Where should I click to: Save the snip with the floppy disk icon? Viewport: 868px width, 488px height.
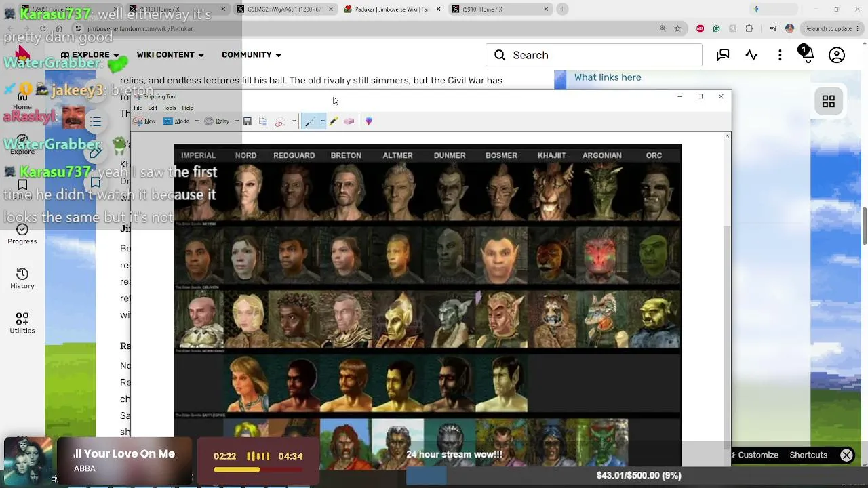click(248, 121)
